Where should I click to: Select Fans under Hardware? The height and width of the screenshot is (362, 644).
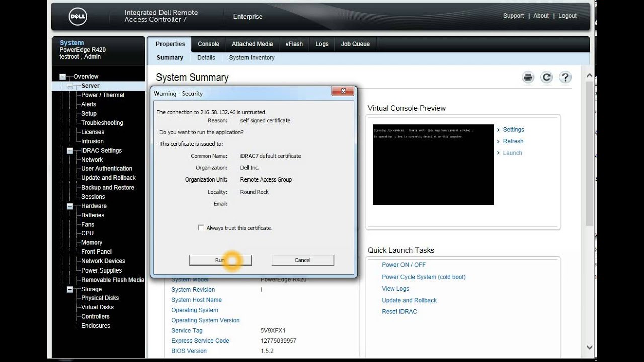(88, 224)
